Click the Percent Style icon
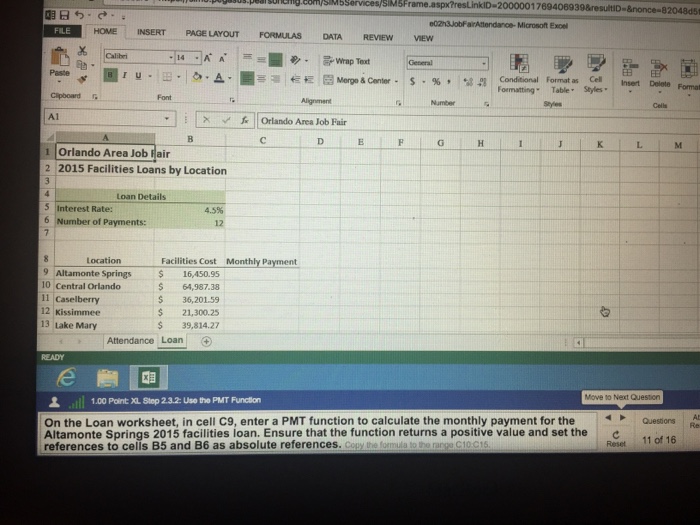This screenshot has width=700, height=525. pos(436,82)
